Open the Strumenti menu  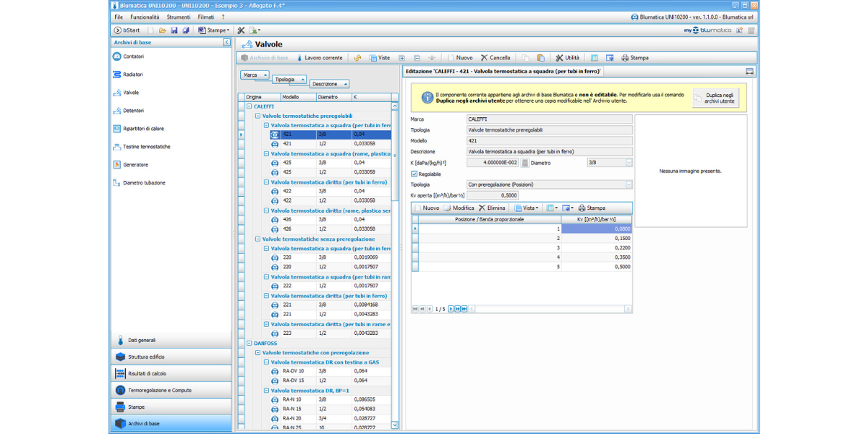[x=179, y=17]
